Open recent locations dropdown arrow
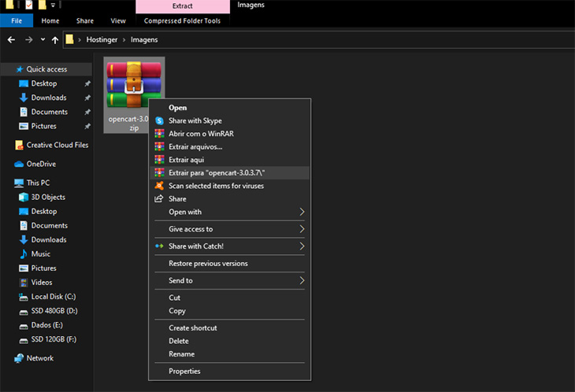Image resolution: width=575 pixels, height=392 pixels. tap(43, 39)
